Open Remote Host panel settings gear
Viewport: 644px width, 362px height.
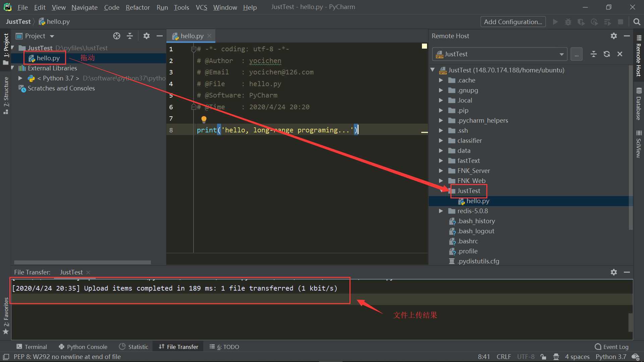pyautogui.click(x=614, y=36)
